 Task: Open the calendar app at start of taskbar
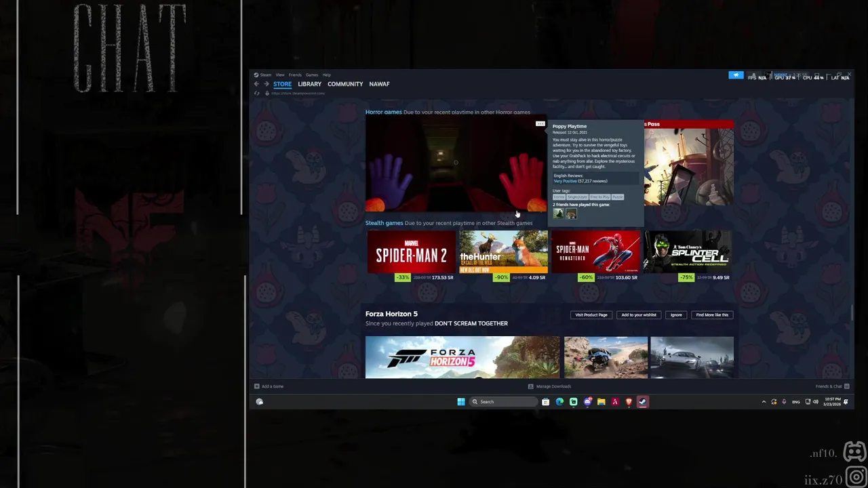(545, 402)
